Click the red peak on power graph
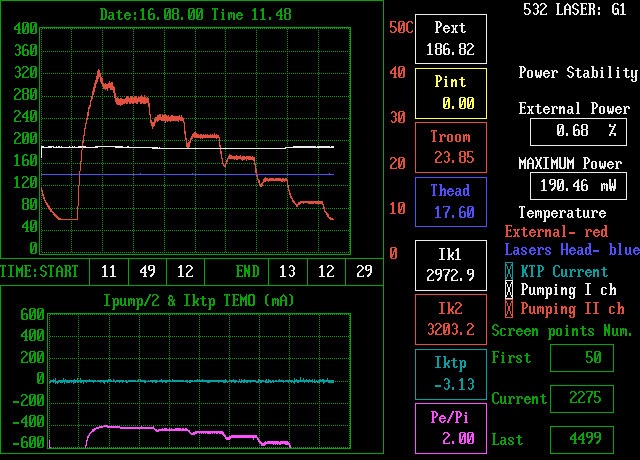The image size is (640, 460). (98, 72)
